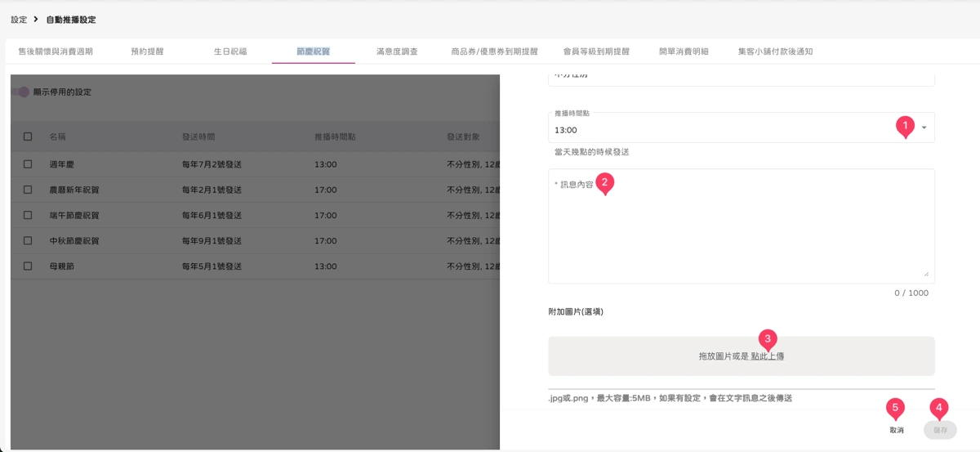Click the 儲存 button
The height and width of the screenshot is (452, 980).
pyautogui.click(x=940, y=430)
